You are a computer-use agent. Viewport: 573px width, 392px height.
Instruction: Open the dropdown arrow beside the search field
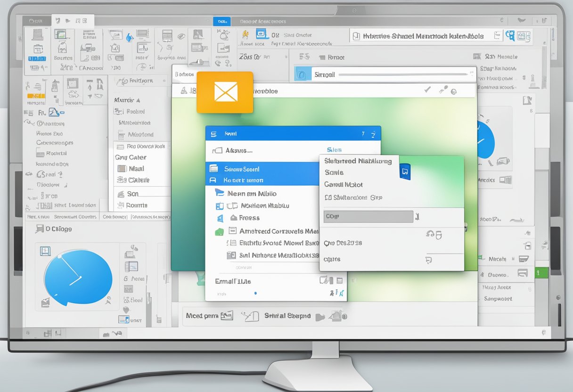click(471, 73)
